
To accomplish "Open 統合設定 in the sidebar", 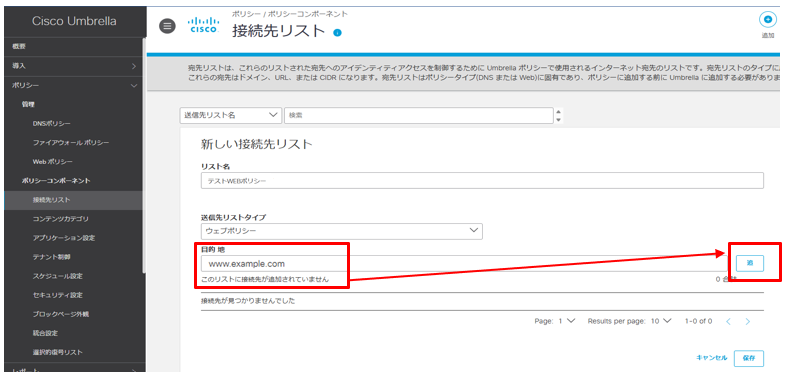I will [x=45, y=333].
